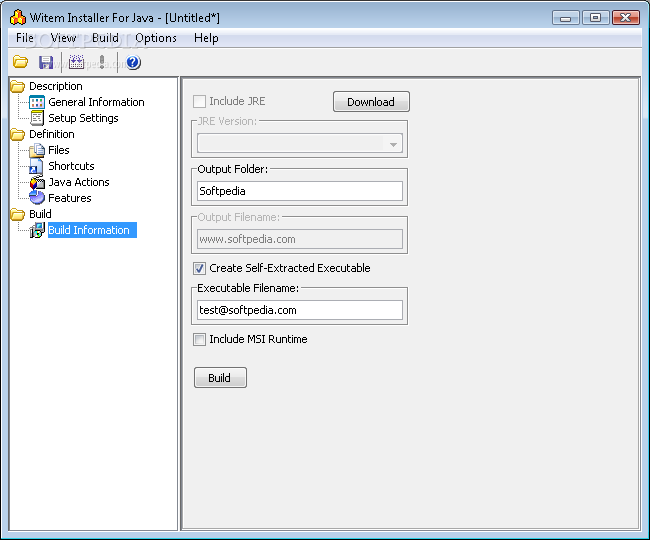Click the Shortcuts arrow icon
Screen dimensions: 650x540
coord(36,166)
